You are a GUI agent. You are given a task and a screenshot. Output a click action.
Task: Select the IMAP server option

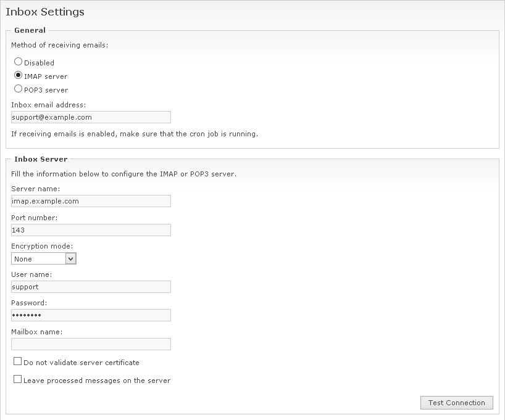pos(19,76)
